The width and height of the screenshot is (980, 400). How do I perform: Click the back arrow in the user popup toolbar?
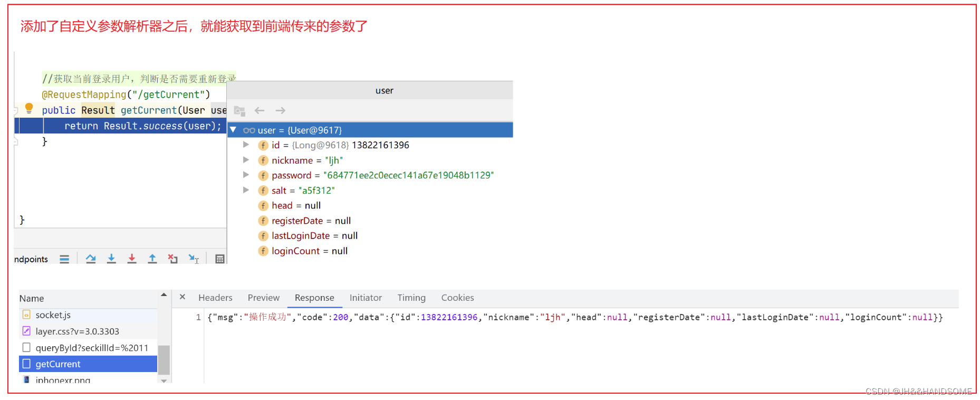pos(260,110)
